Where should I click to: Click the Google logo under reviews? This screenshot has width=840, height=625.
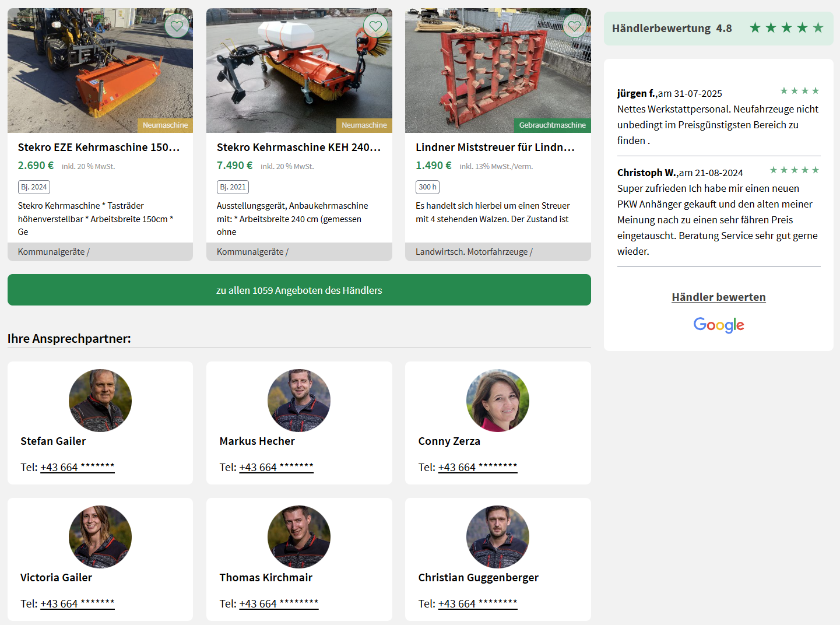718,325
